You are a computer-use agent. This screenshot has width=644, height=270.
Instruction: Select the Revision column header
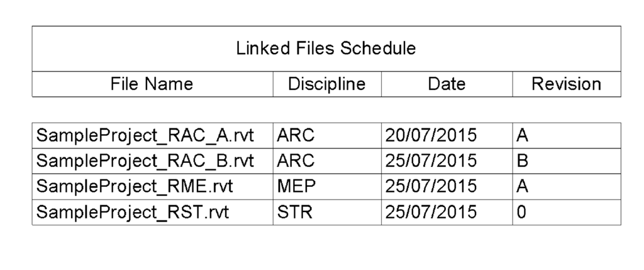tap(566, 84)
